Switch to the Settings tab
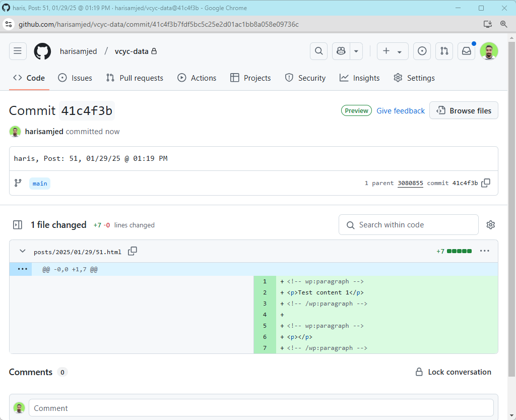This screenshot has height=420, width=516. pyautogui.click(x=414, y=78)
